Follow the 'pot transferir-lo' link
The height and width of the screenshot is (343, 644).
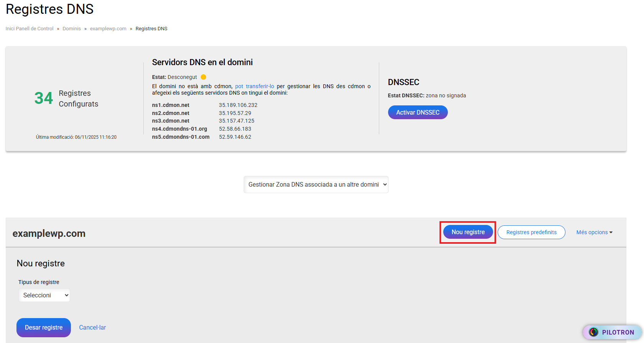tap(254, 86)
